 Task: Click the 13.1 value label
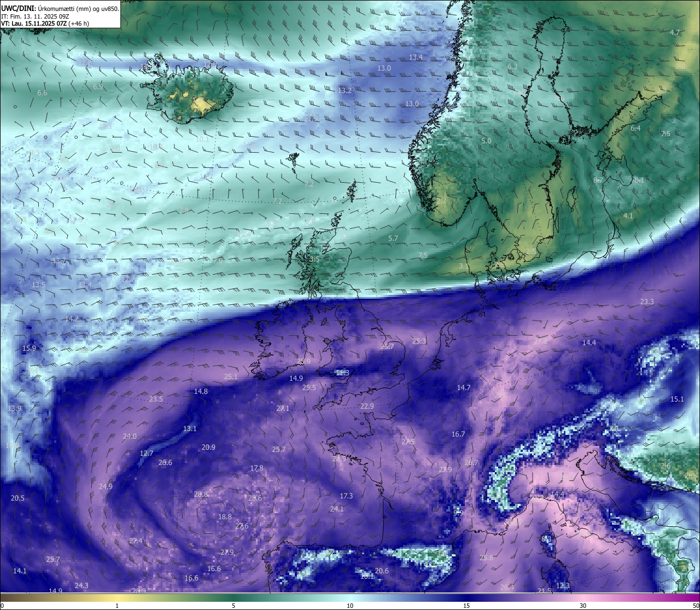click(x=190, y=429)
